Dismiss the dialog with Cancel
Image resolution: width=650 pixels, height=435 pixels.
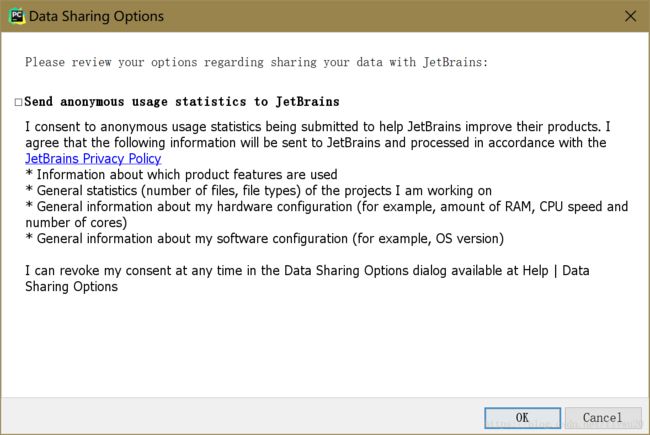click(x=603, y=418)
